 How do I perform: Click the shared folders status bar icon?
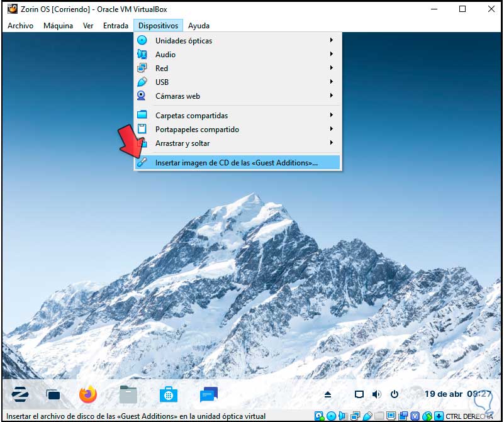379,416
